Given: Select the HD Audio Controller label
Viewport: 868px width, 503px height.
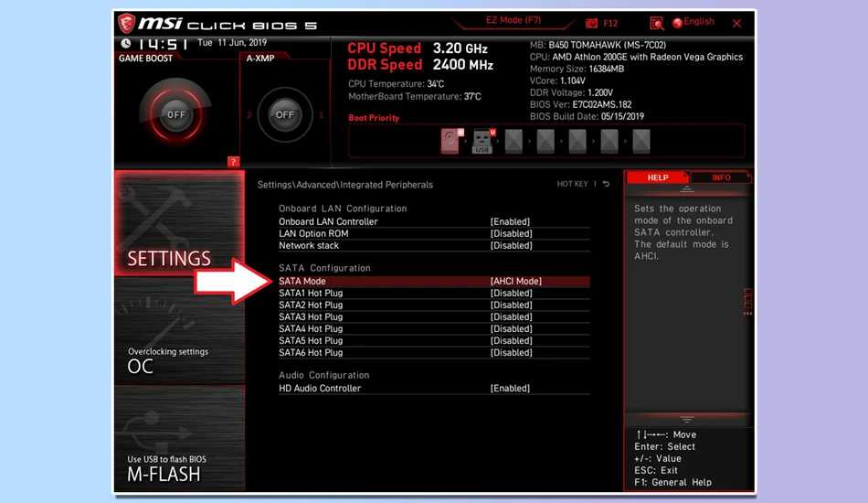Looking at the screenshot, I should [320, 389].
